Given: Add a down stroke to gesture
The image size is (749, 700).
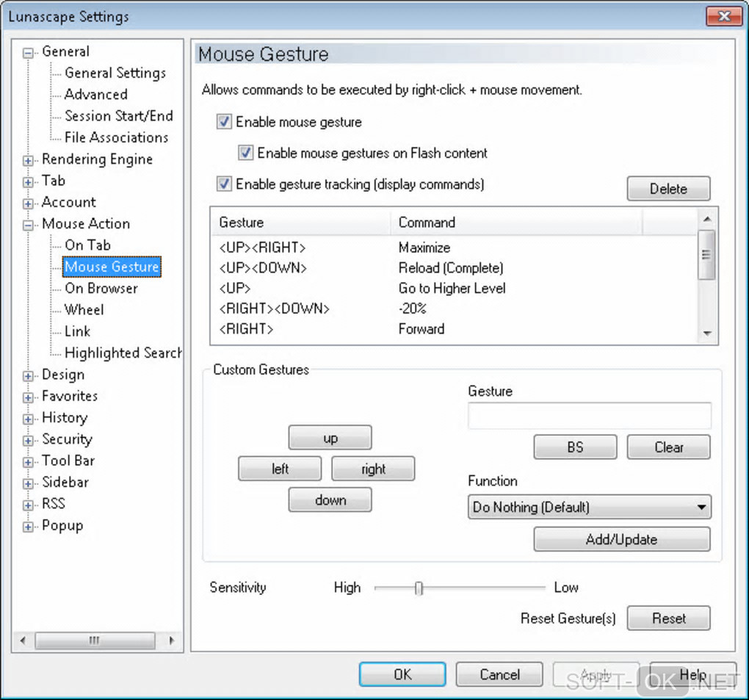Looking at the screenshot, I should 330,499.
